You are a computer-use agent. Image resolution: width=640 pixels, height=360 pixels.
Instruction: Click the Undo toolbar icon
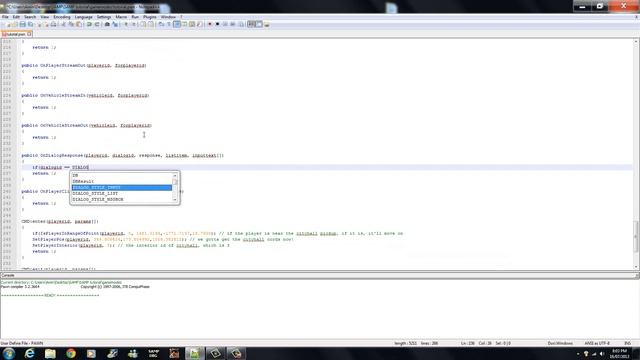pyautogui.click(x=89, y=24)
